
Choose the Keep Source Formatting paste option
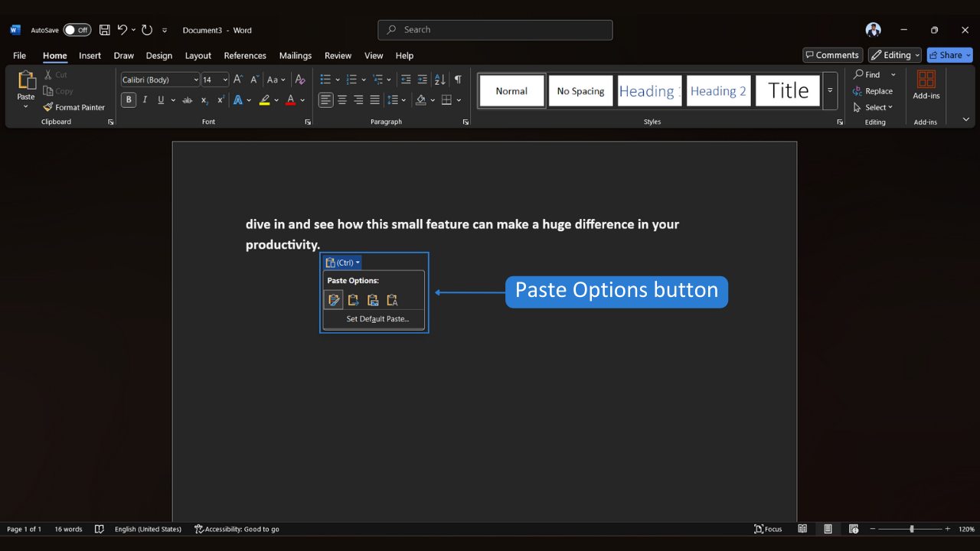click(334, 299)
